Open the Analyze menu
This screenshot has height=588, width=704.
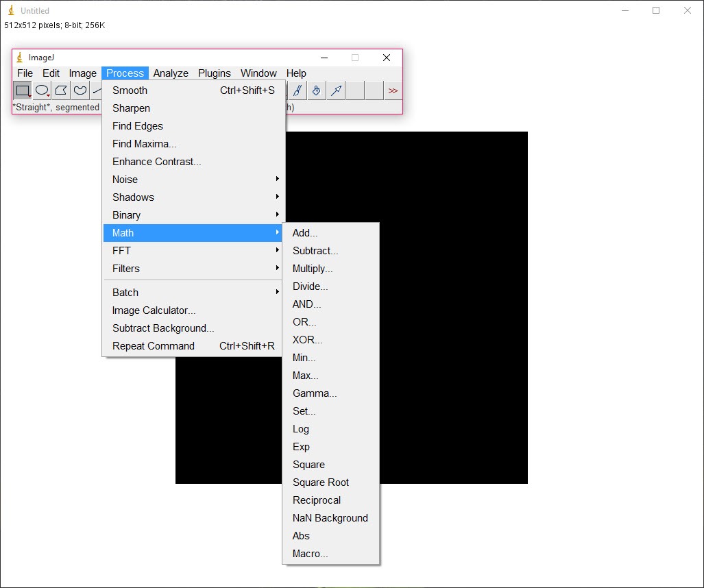point(171,73)
